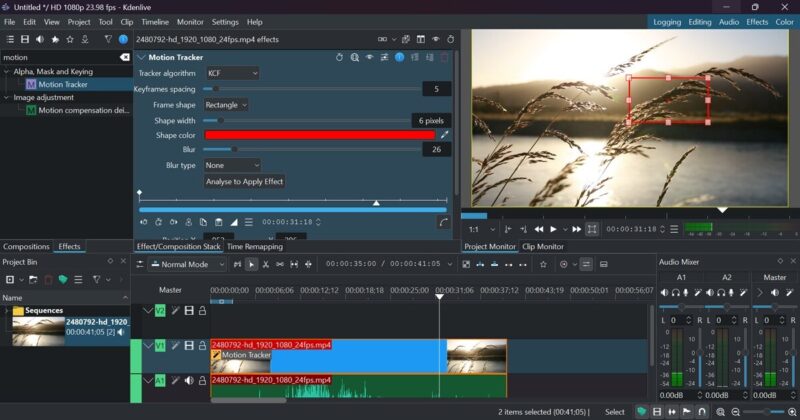Open monitor zoom 1:1 dropdown
Viewport: 800px width, 420px height.
tap(481, 229)
